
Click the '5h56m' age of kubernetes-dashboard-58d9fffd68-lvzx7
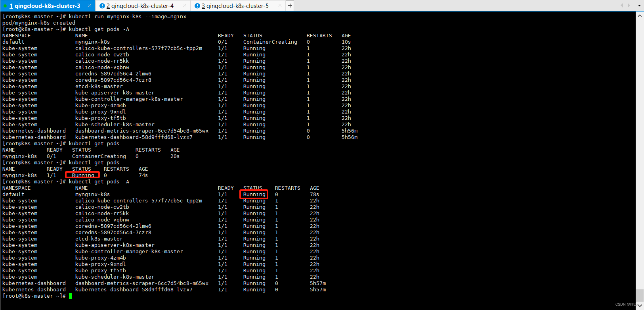(x=350, y=137)
